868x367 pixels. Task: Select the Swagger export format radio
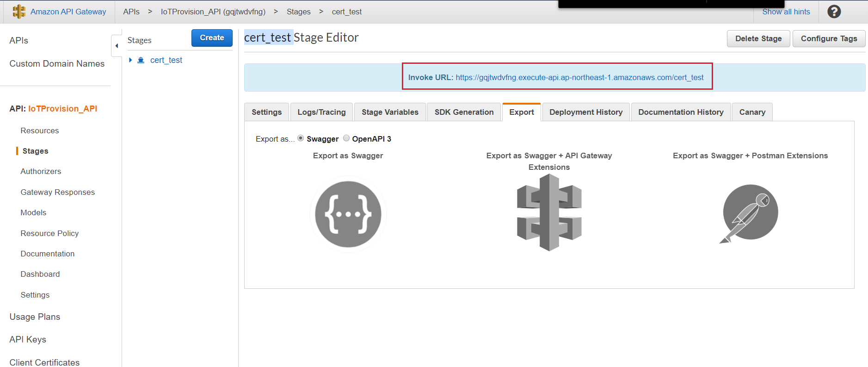301,138
